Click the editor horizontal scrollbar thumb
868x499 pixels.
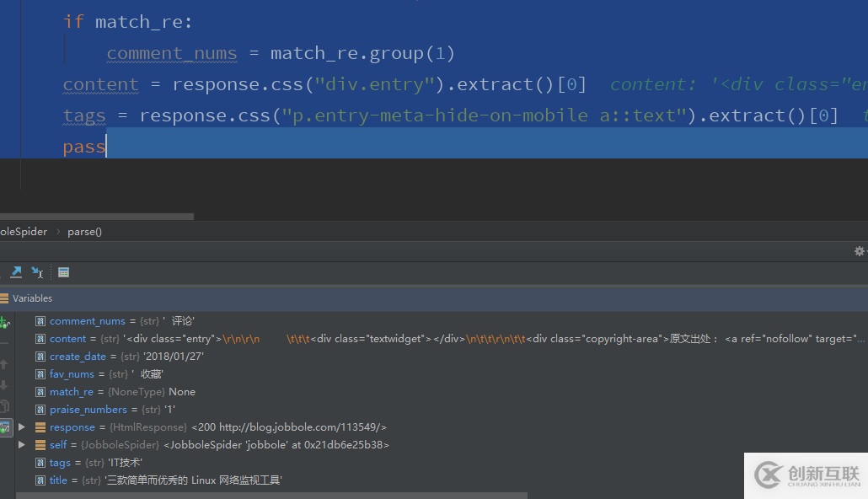(x=96, y=217)
